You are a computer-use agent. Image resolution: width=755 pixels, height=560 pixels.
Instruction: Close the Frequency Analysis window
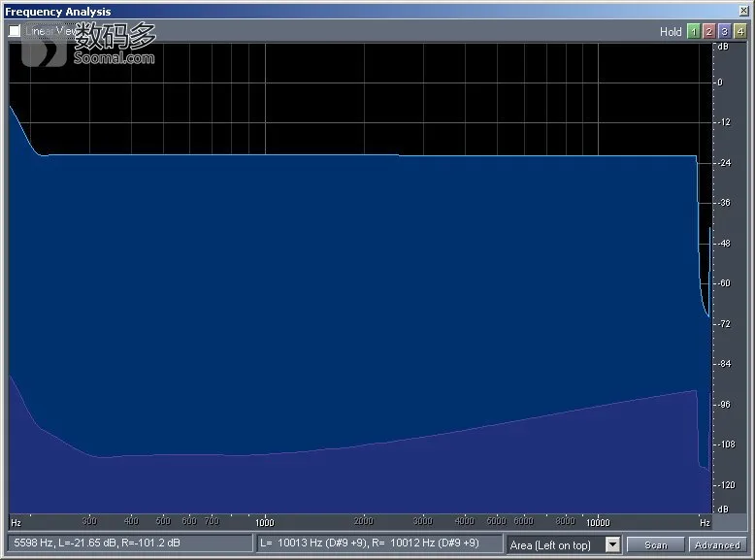tap(743, 10)
